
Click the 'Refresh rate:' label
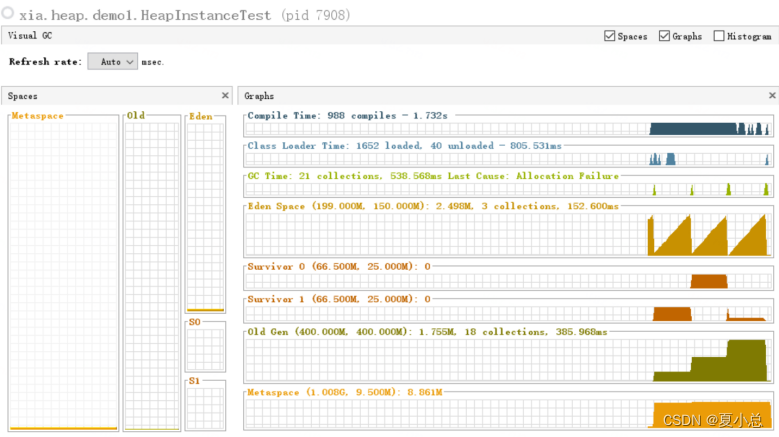pyautogui.click(x=45, y=62)
